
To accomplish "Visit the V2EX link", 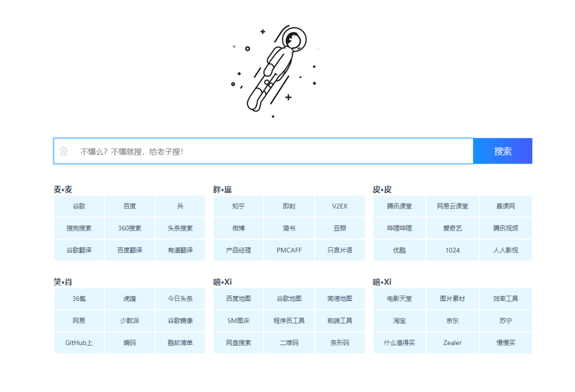I will [340, 206].
